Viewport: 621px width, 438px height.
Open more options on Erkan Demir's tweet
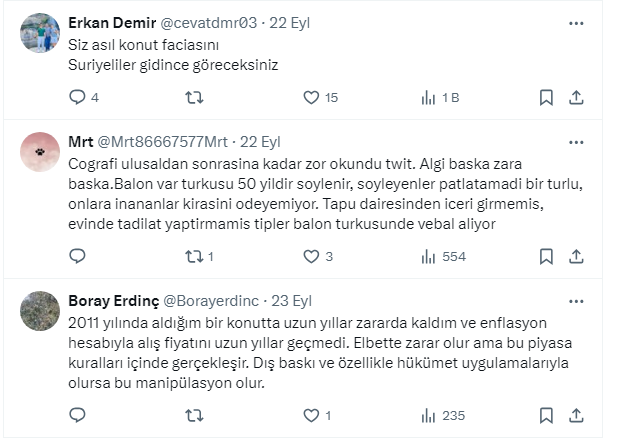(576, 23)
